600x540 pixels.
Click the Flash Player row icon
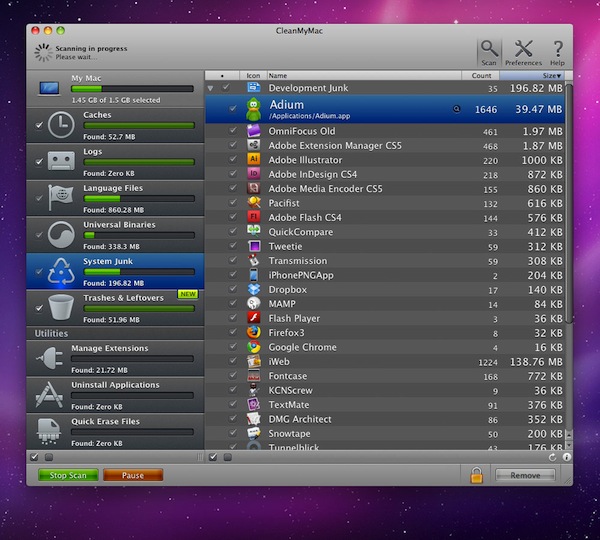tap(253, 318)
